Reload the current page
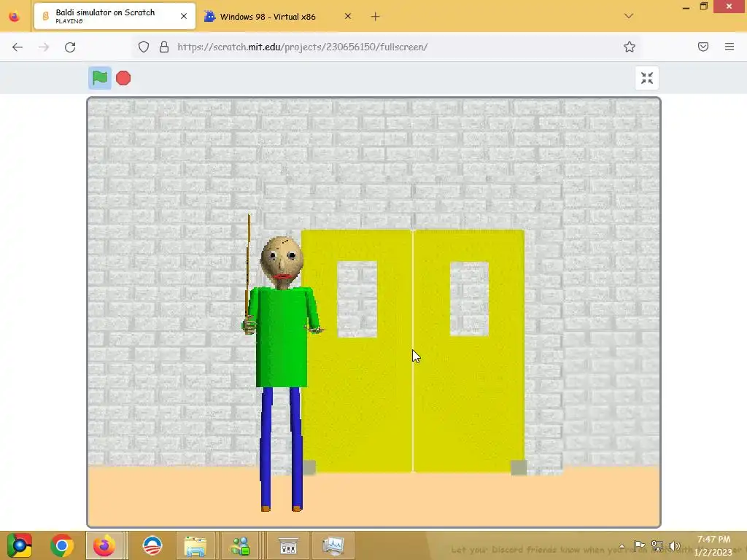Image resolution: width=747 pixels, height=560 pixels. coord(70,47)
